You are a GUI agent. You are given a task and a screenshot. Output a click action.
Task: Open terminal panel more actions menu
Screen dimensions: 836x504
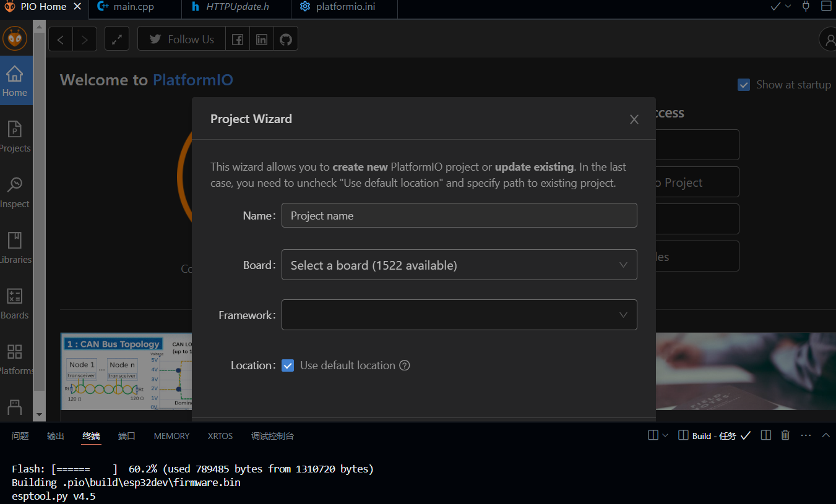tap(806, 435)
